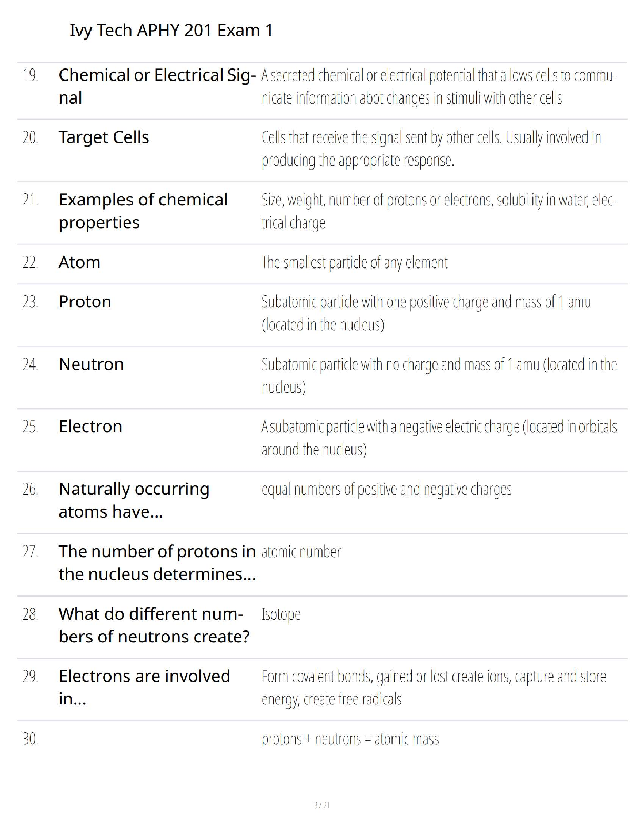
Task: Click 'What do different numbers of neutrons create?'
Action: coord(154,625)
